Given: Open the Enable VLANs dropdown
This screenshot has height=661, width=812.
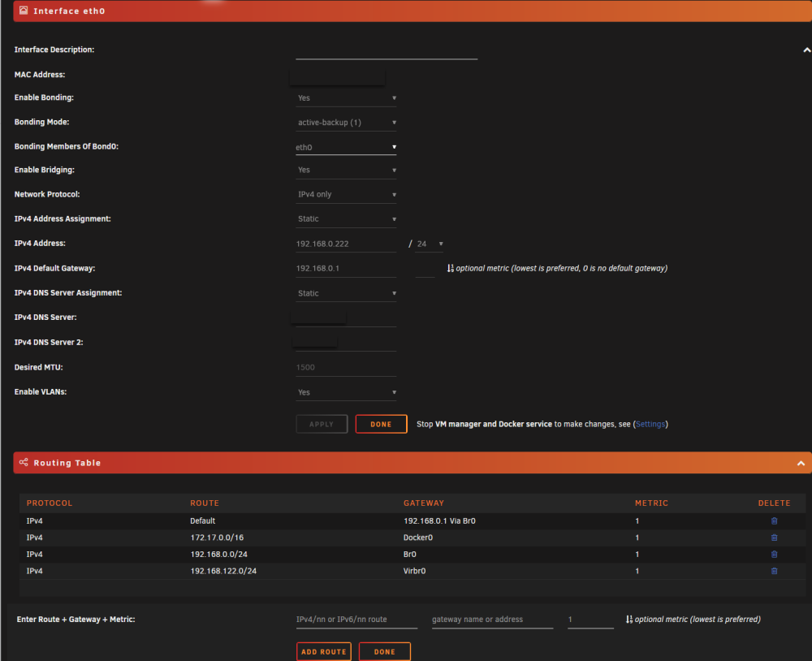Looking at the screenshot, I should coord(346,392).
